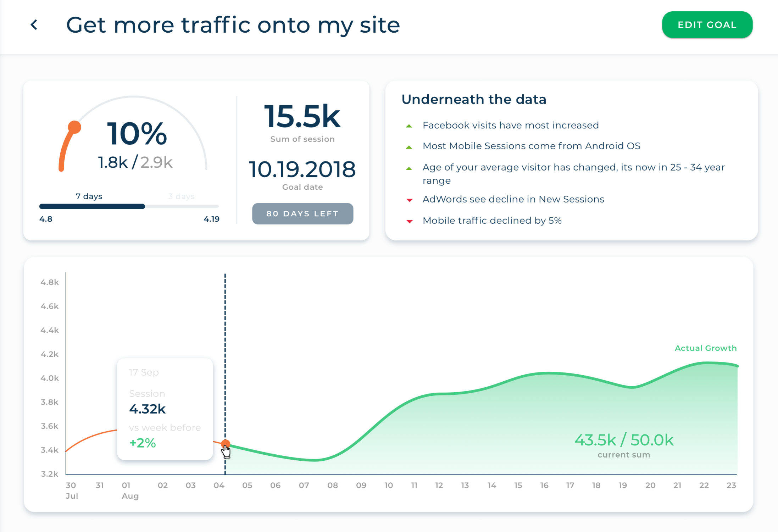The height and width of the screenshot is (532, 778).
Task: Click the 4.32k session tooltip card
Action: (165, 409)
